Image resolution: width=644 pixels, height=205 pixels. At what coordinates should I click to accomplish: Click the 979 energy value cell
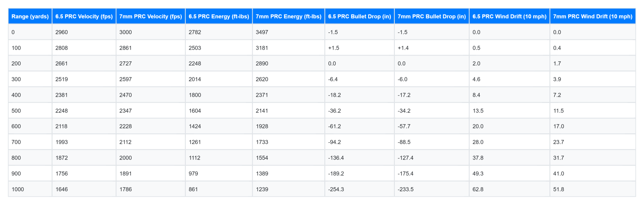click(x=219, y=173)
